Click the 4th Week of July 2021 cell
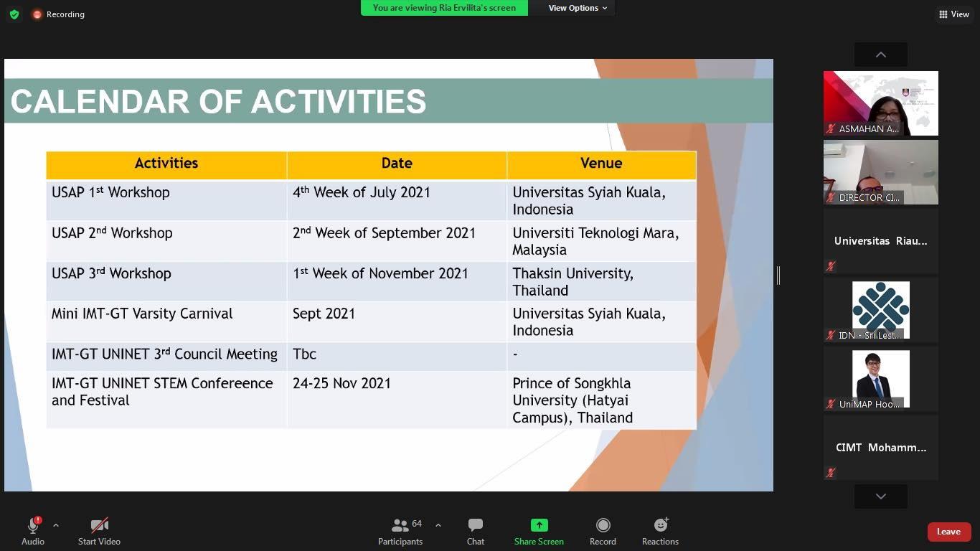Viewport: 980px width, 551px height. [397, 200]
